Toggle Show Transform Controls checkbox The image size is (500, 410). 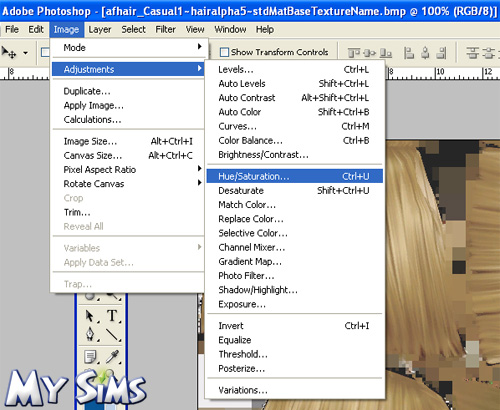224,52
